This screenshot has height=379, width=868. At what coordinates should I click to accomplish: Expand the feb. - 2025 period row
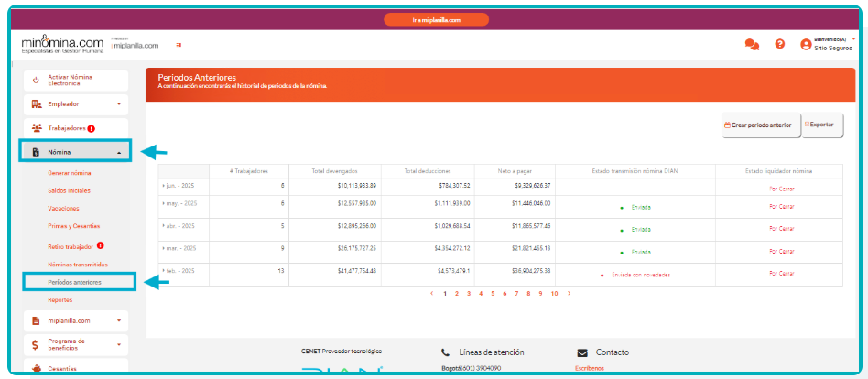coord(164,273)
